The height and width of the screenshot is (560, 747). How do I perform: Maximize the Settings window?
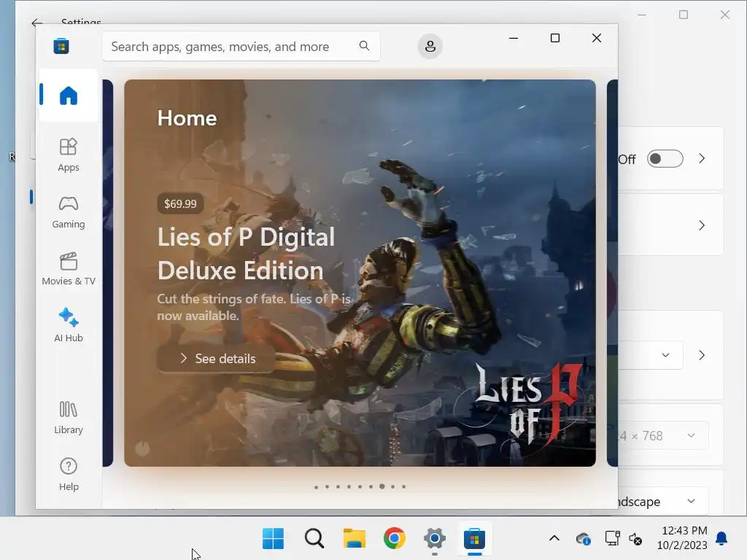coord(684,15)
